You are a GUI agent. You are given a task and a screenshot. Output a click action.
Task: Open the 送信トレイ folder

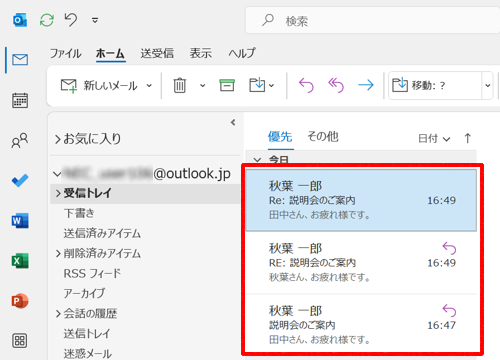(x=87, y=333)
